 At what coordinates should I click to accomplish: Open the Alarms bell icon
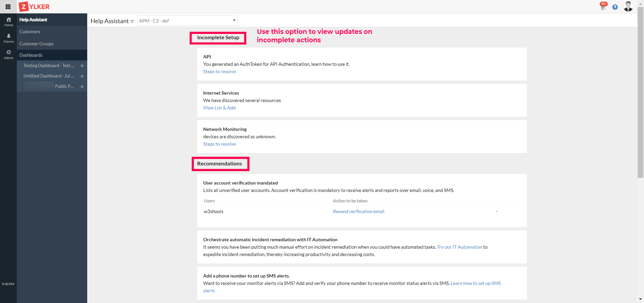9,38
